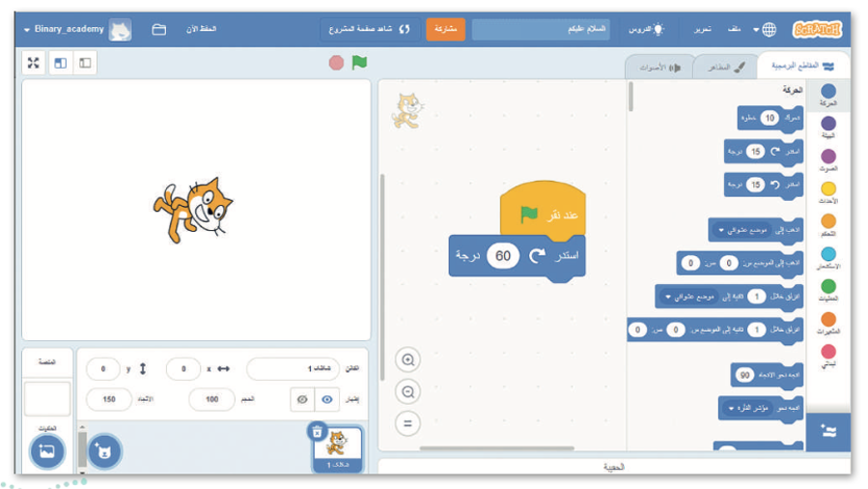This screenshot has height=489, width=868.
Task: Open the Edit (تحرير) menu
Action: coord(703,29)
